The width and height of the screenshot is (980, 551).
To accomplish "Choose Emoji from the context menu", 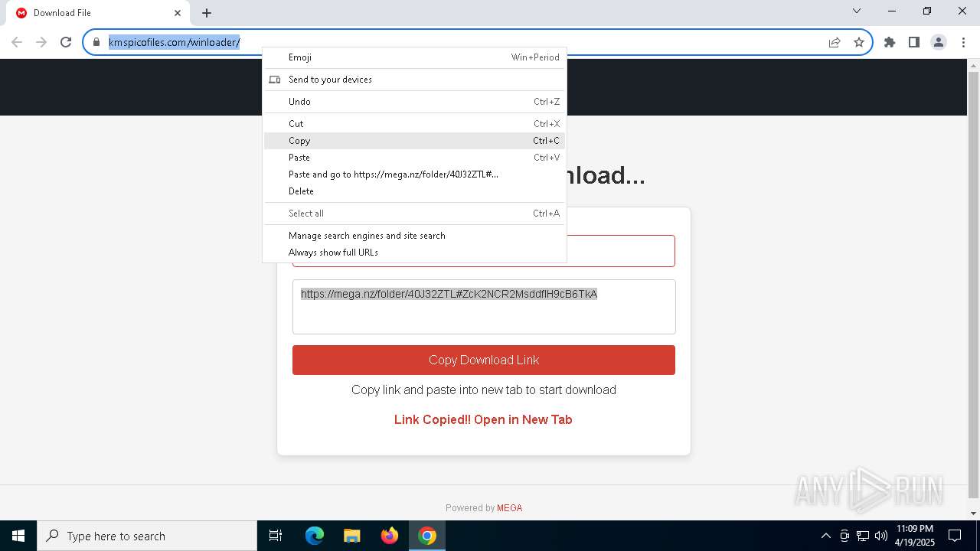I will coord(414,57).
